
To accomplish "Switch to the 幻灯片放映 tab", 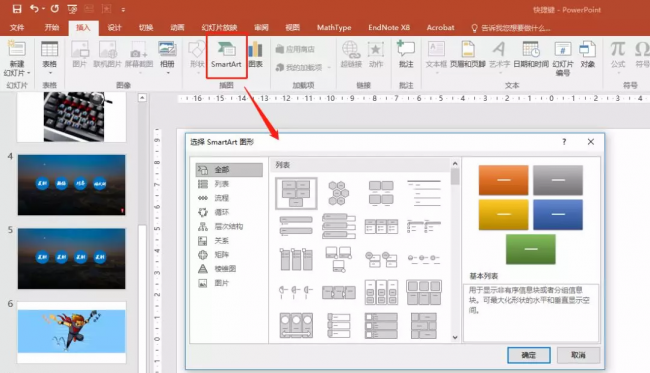I will click(x=219, y=28).
